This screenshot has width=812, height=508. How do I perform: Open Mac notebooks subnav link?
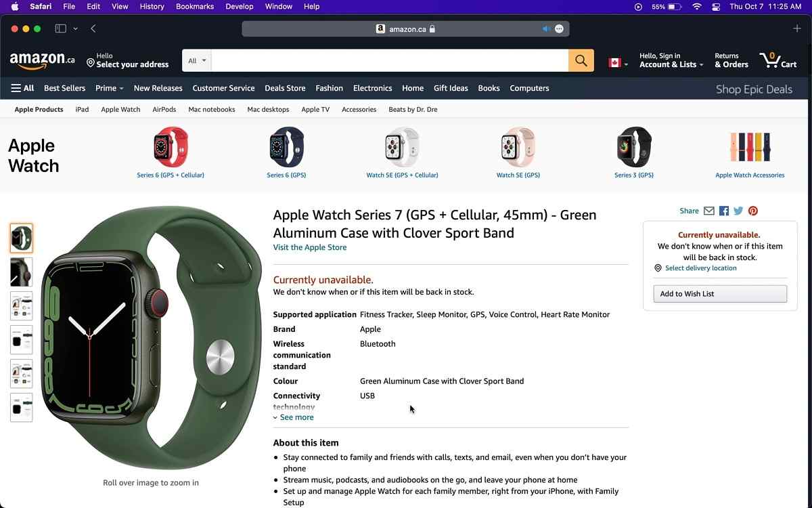[x=212, y=109]
